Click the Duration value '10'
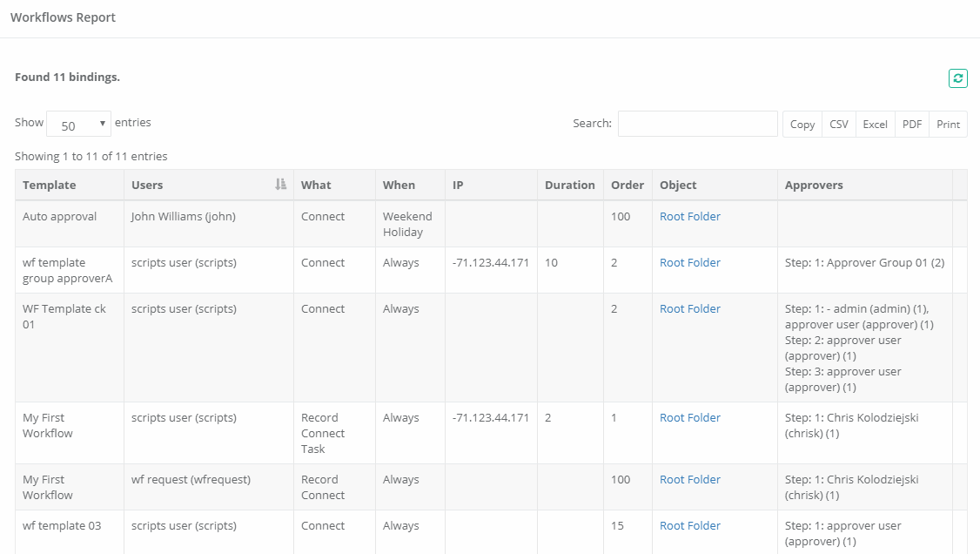Image resolution: width=980 pixels, height=554 pixels. tap(551, 262)
